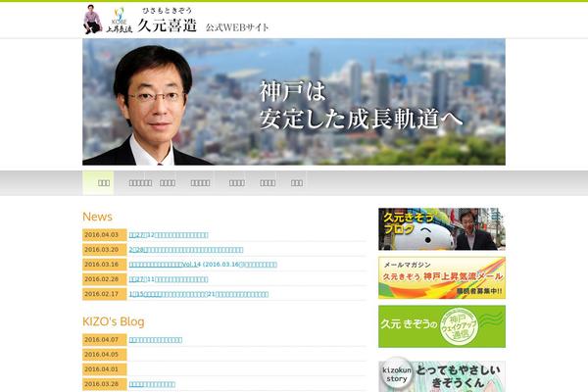Open the fourth navigation menu tab
The width and height of the screenshot is (588, 392).
200,182
